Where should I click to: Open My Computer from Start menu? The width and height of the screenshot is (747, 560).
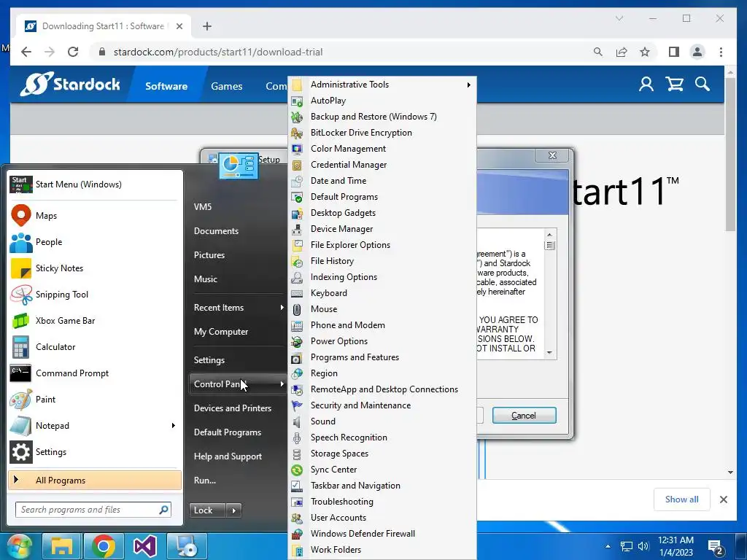[x=221, y=332]
